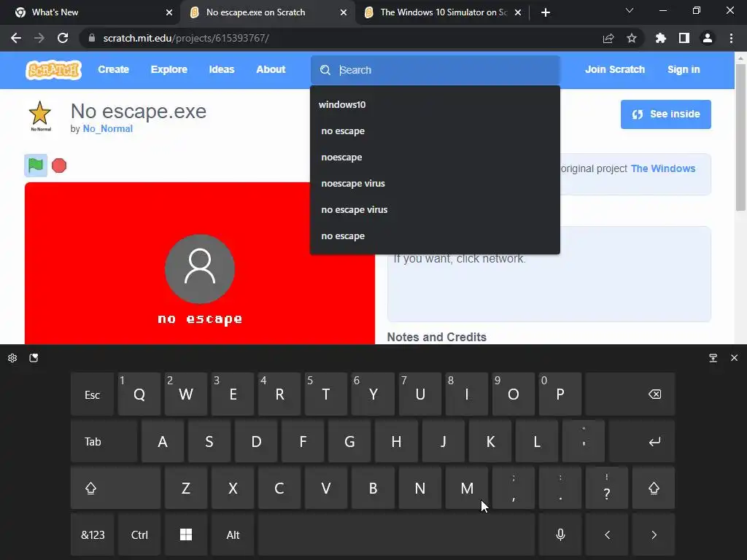Tap the right Shift key
Viewport: 747px width, 560px height.
coord(654,488)
